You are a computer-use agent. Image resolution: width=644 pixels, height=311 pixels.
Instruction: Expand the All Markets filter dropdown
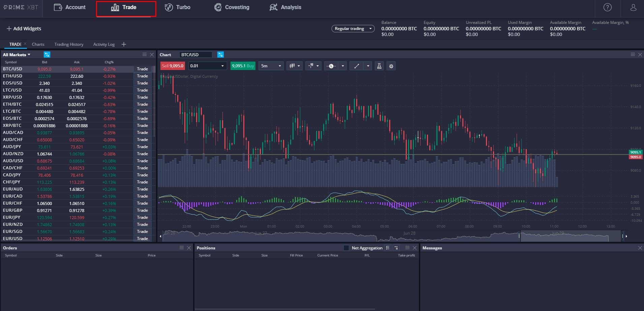point(17,55)
